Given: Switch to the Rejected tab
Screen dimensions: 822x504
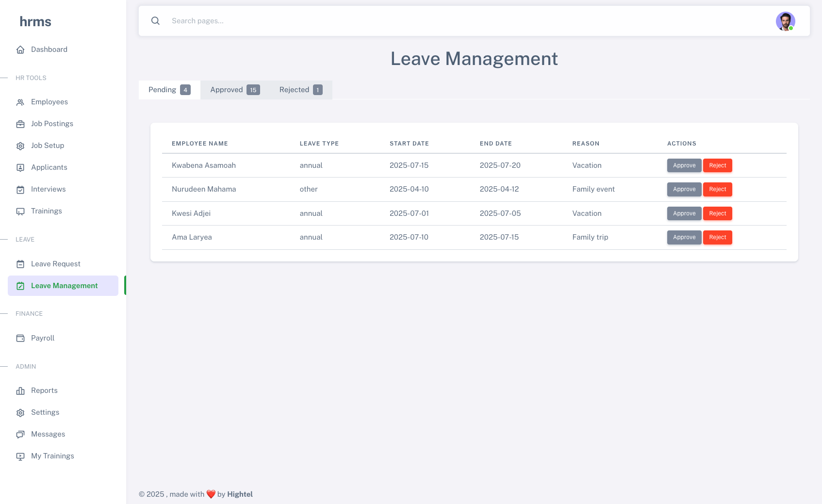Looking at the screenshot, I should click(x=300, y=90).
